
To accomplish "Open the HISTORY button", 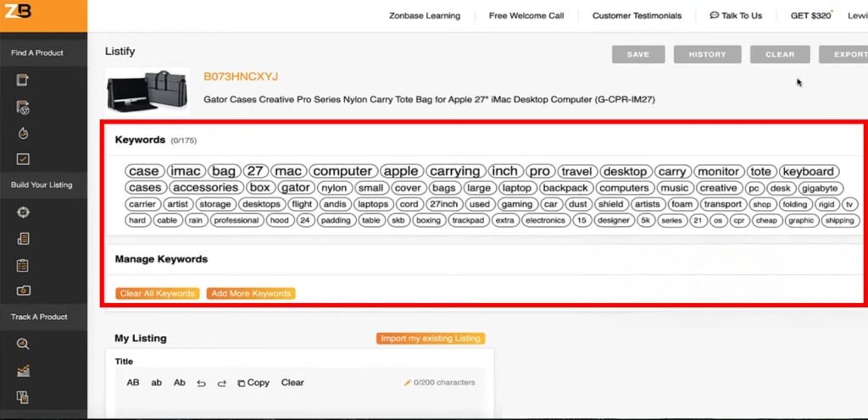I will tap(707, 54).
